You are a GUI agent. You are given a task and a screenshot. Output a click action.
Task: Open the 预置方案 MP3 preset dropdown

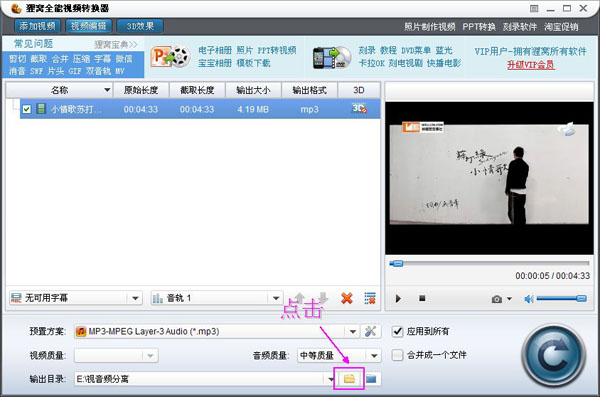click(217, 331)
